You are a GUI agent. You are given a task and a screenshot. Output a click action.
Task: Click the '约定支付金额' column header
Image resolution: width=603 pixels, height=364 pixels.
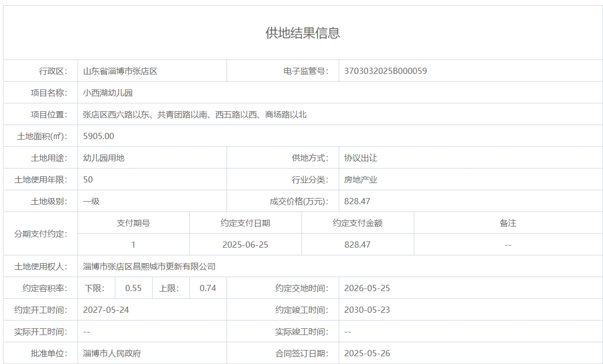pyautogui.click(x=358, y=223)
